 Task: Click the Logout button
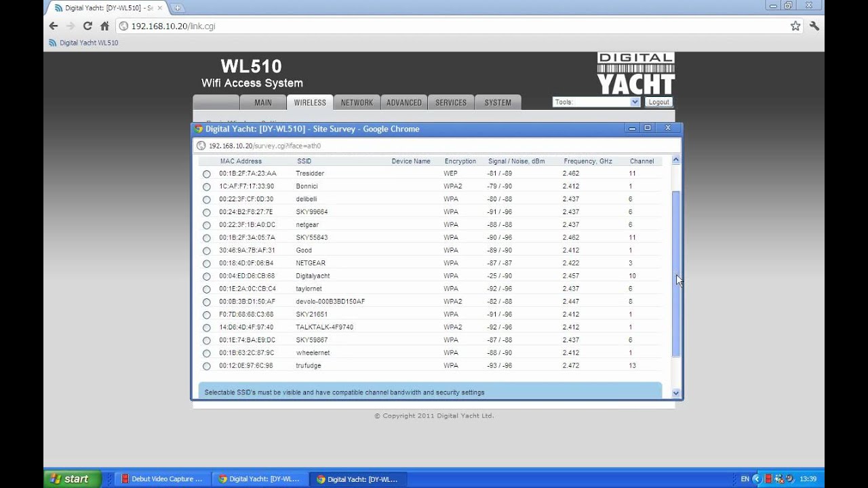coord(658,102)
